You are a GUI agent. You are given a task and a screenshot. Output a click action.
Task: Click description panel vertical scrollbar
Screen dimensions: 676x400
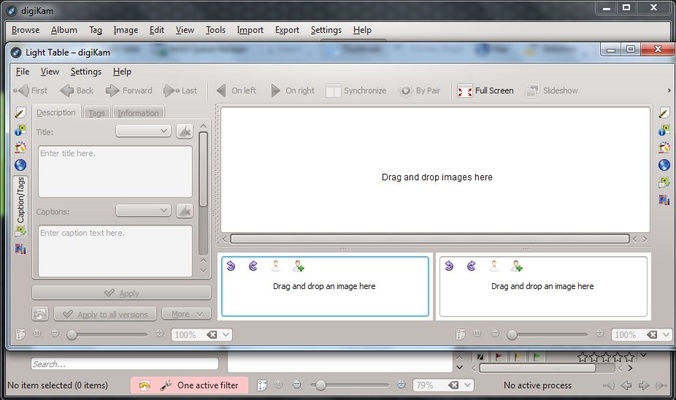pyautogui.click(x=203, y=194)
